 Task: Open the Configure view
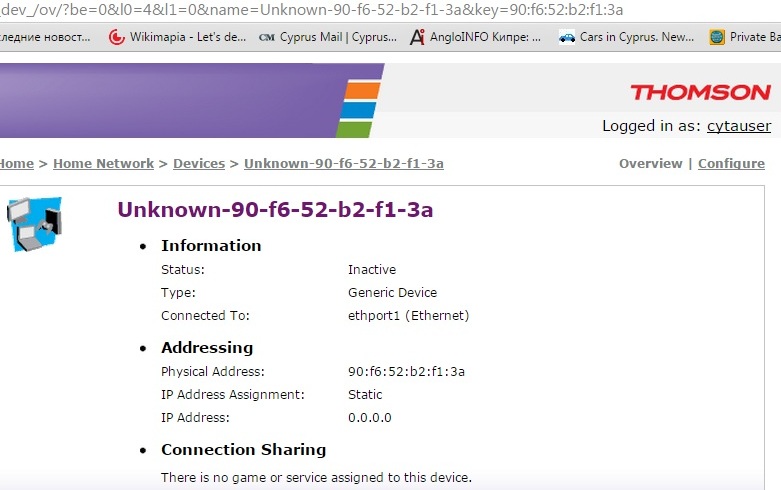(731, 163)
